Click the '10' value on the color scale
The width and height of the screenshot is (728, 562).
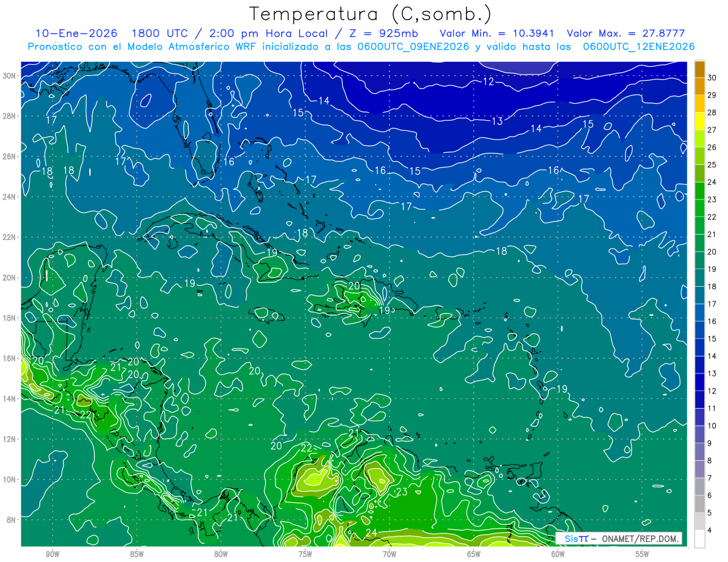pyautogui.click(x=712, y=426)
